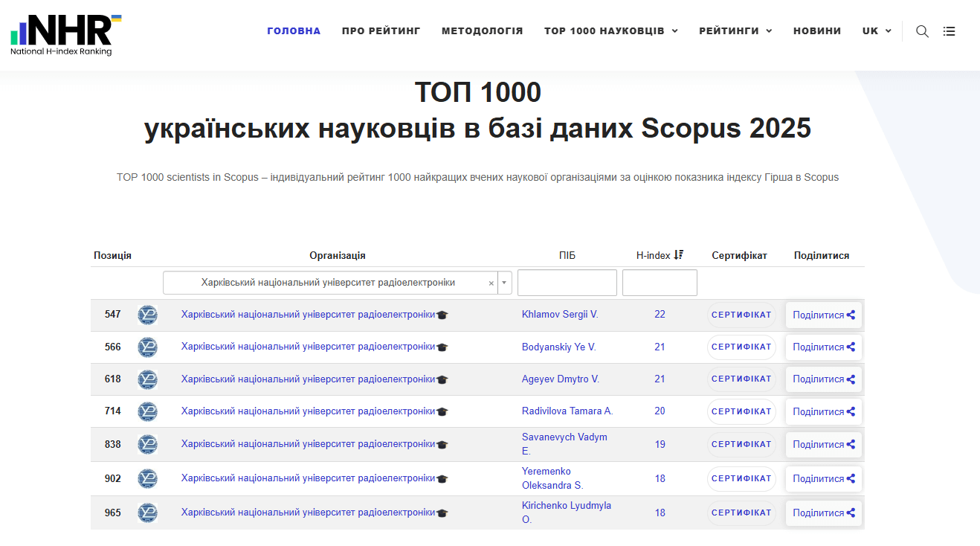This screenshot has height=546, width=980.
Task: Click Поділитися button for Radivilova Tamara
Action: click(823, 411)
